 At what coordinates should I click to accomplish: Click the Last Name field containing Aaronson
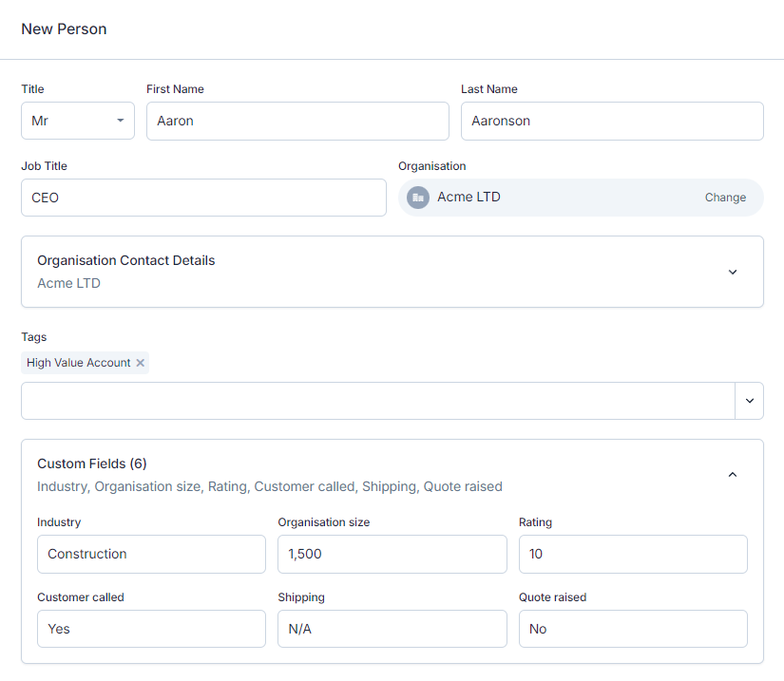[x=612, y=121]
